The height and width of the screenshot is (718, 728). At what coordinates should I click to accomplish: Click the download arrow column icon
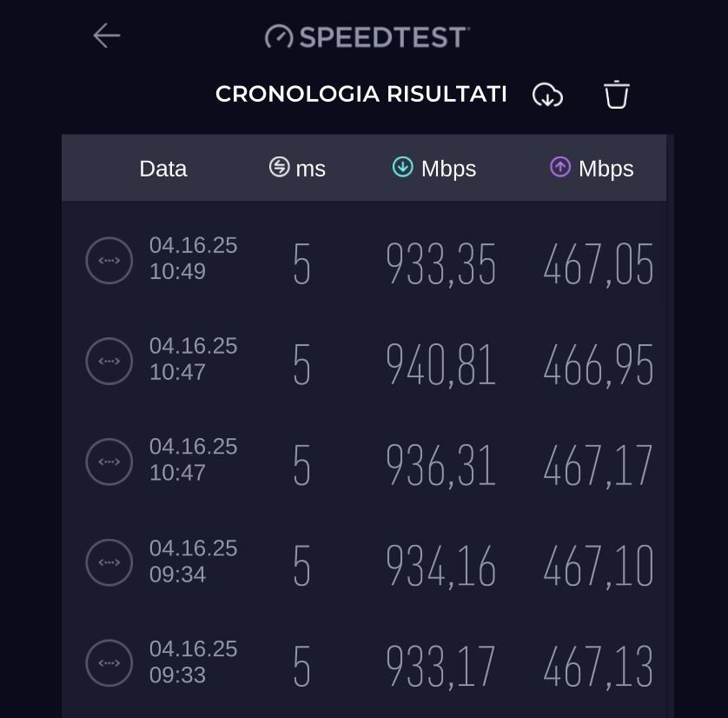pyautogui.click(x=402, y=167)
